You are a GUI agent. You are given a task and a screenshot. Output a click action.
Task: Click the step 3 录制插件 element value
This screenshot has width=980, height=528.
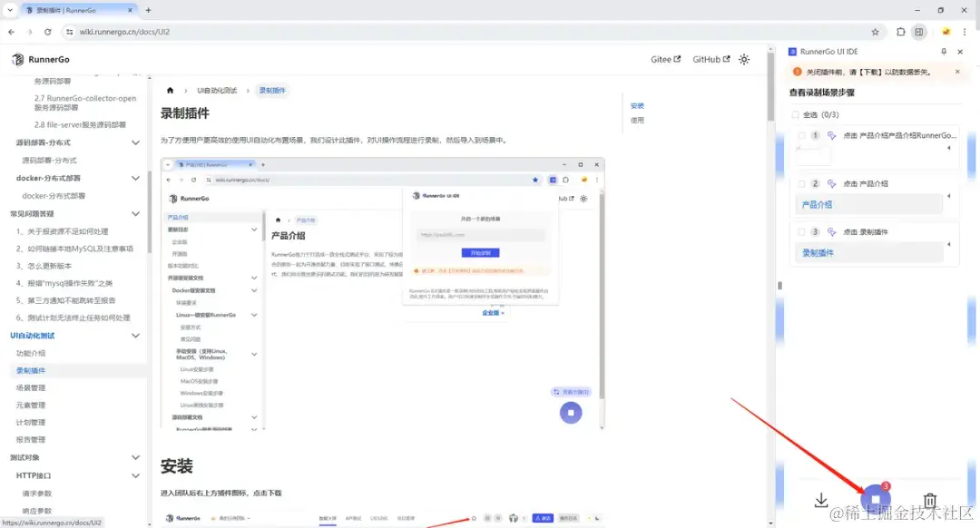pos(868,253)
